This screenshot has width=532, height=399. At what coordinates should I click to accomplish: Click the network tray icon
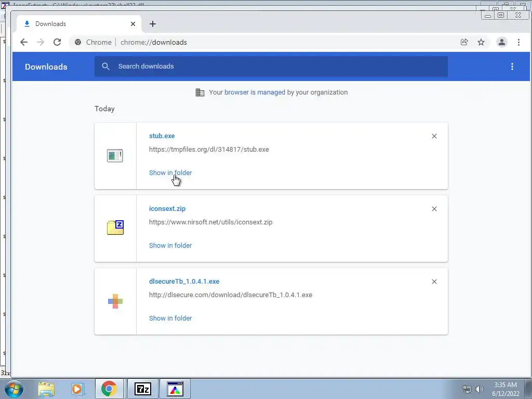pyautogui.click(x=467, y=389)
